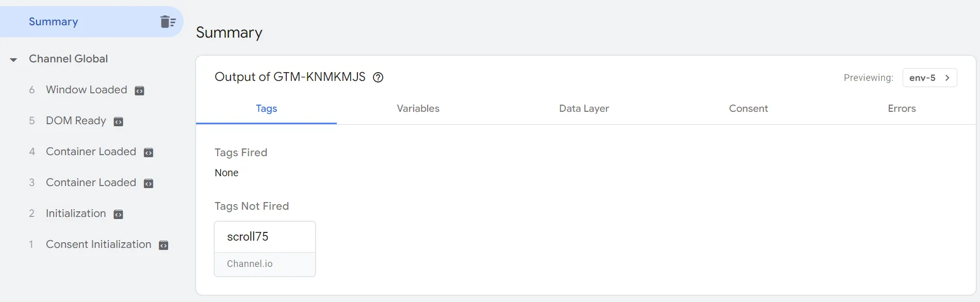
Task: Open the Data Layer tab
Action: point(584,109)
